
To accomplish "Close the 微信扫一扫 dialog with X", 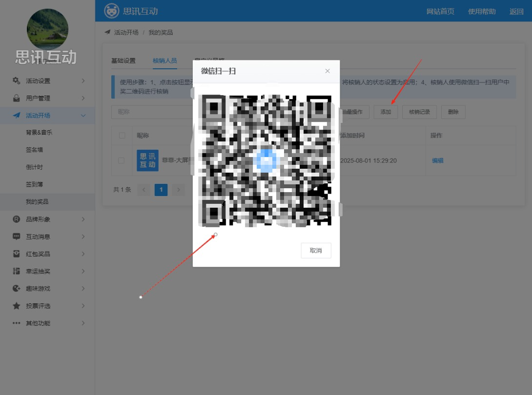I will click(x=327, y=71).
